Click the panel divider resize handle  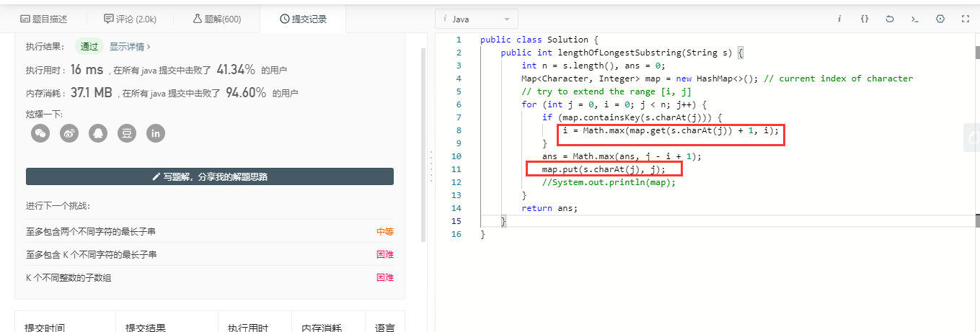(431, 166)
